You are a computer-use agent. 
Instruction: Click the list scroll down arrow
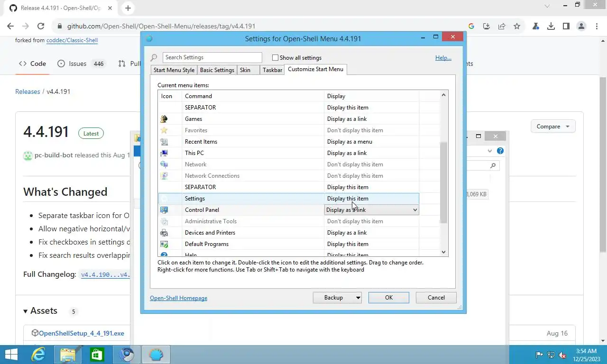click(444, 252)
